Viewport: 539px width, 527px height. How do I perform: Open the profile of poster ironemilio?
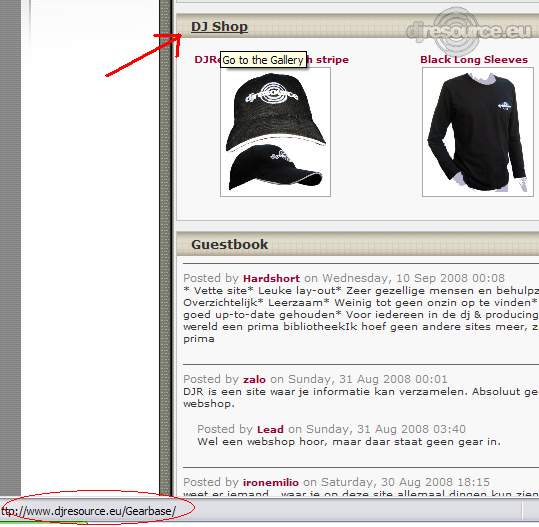click(271, 482)
